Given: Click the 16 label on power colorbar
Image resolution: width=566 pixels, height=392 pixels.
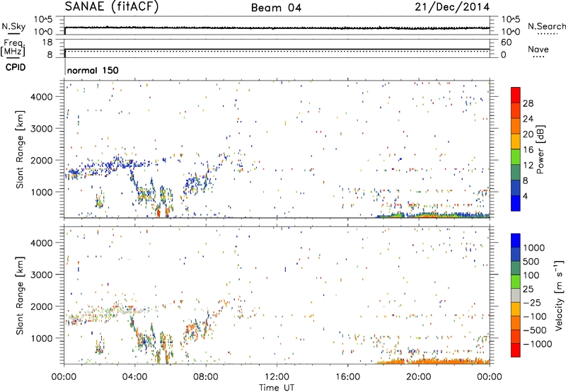Looking at the screenshot, I should [x=528, y=150].
